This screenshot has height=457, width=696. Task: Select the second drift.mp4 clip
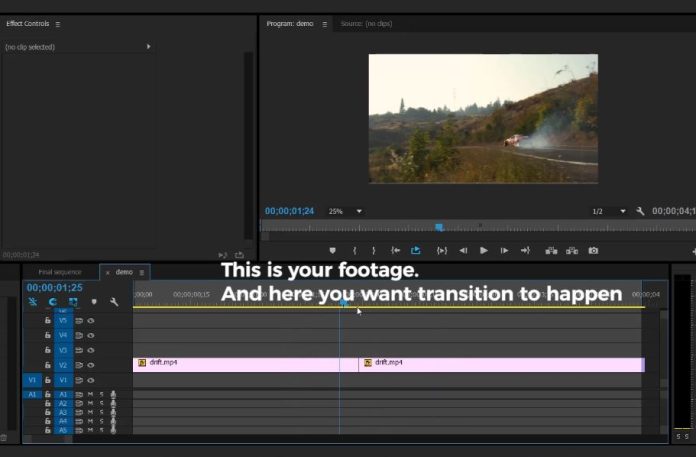[x=500, y=364]
